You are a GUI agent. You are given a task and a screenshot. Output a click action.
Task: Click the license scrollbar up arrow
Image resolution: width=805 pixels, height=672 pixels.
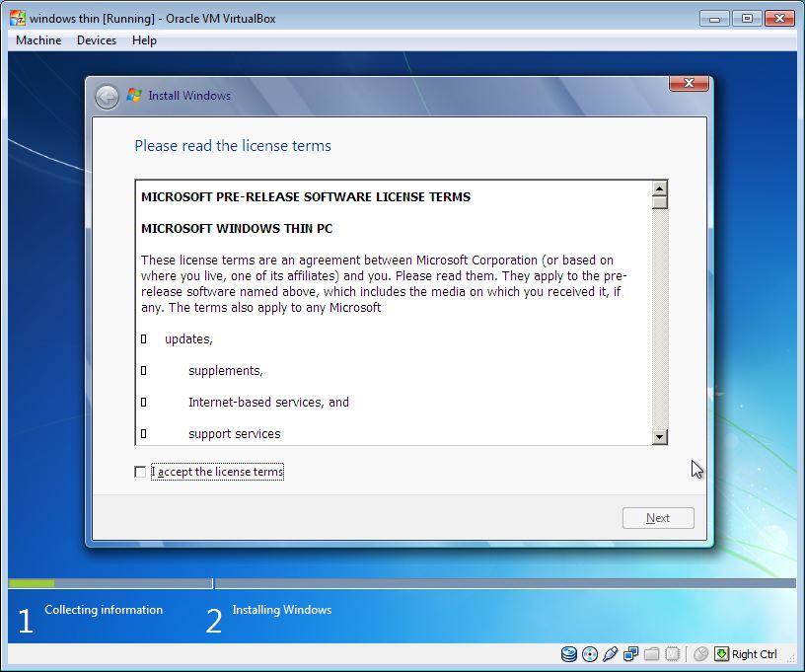pos(660,187)
